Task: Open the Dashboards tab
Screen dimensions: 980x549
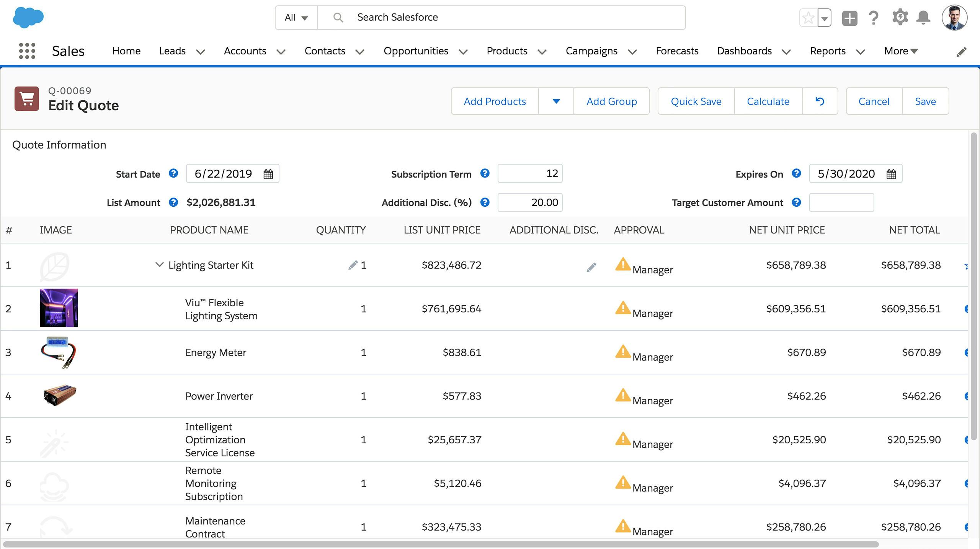Action: (x=744, y=51)
